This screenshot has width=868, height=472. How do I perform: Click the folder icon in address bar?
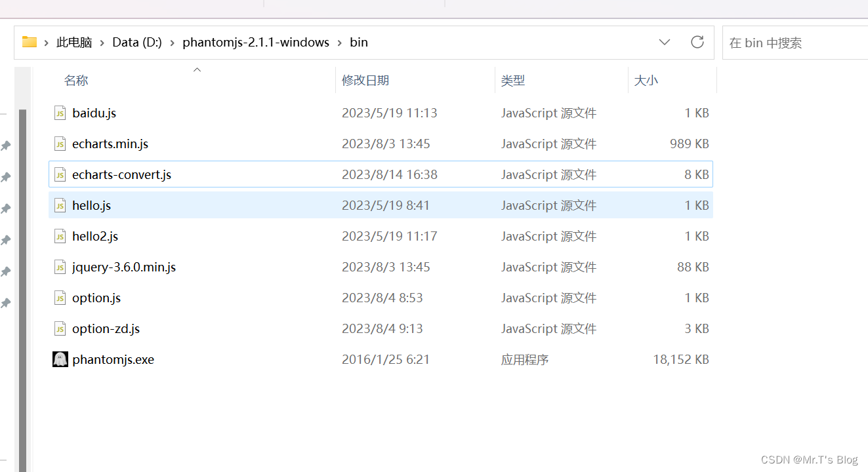[x=29, y=42]
